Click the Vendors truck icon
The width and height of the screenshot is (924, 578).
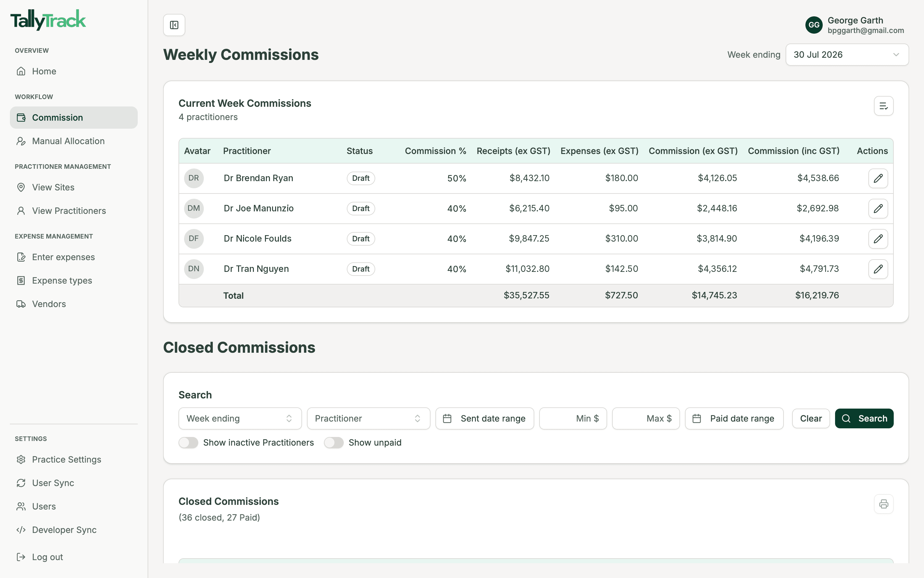click(x=21, y=304)
